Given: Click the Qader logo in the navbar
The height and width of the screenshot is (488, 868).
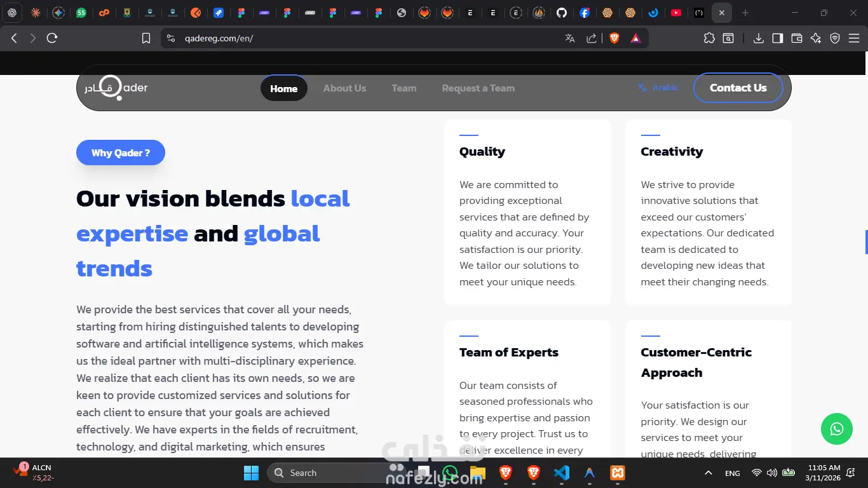Looking at the screenshot, I should [x=116, y=88].
